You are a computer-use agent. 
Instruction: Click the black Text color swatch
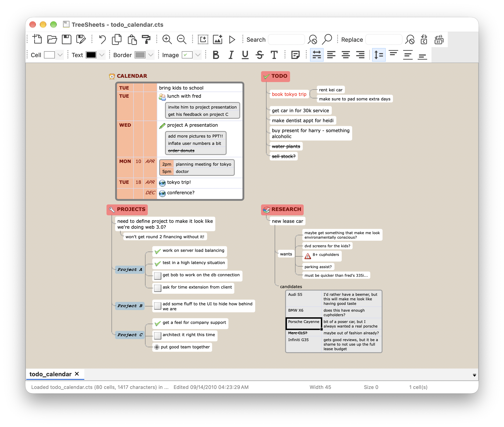(91, 55)
